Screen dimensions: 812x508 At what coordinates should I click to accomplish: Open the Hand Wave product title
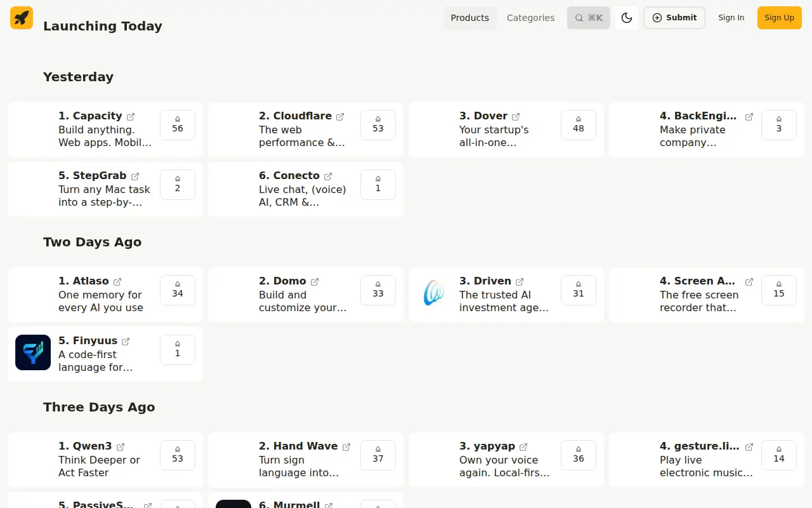pyautogui.click(x=298, y=446)
